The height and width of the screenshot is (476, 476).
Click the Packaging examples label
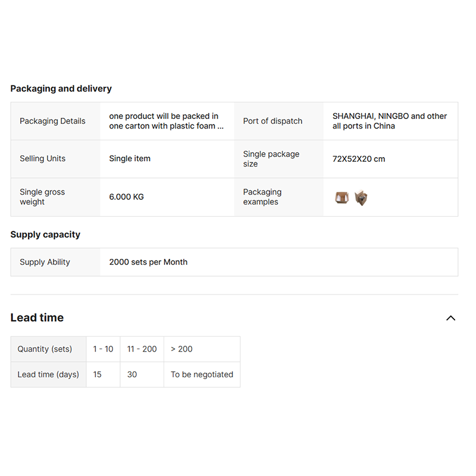tap(262, 197)
